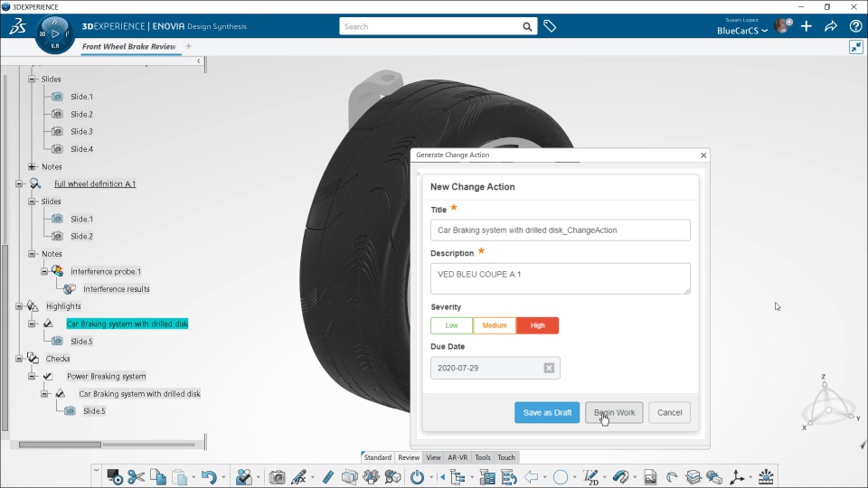Viewport: 868px width, 488px height.
Task: Switch to the Tools tab
Action: point(483,457)
